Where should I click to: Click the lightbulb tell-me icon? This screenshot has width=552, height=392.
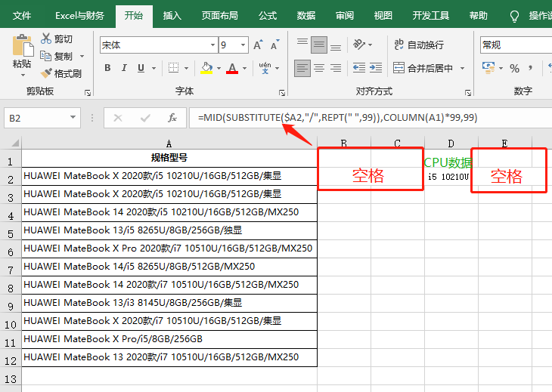pos(514,16)
